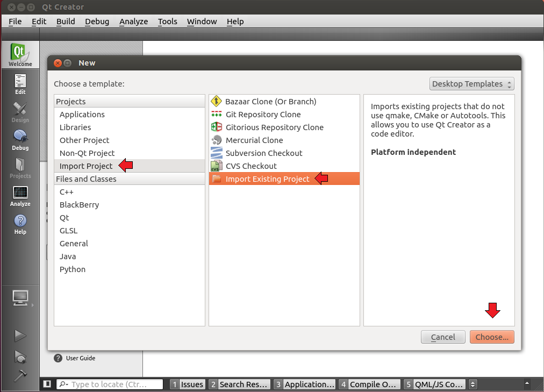Screen dimensions: 544x392
Task: Show the Application Output pane
Action: 305,384
